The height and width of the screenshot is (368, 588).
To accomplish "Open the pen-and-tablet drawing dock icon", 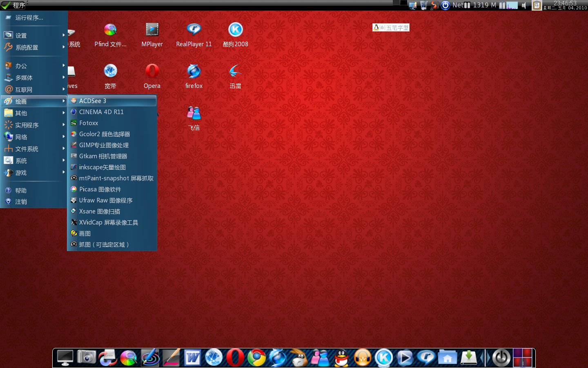I will 171,358.
